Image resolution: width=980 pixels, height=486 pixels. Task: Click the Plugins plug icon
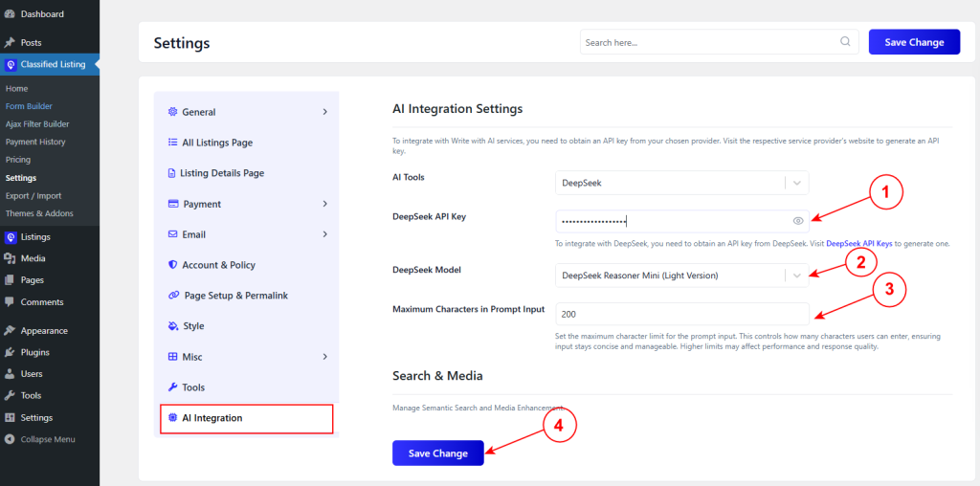tap(10, 352)
